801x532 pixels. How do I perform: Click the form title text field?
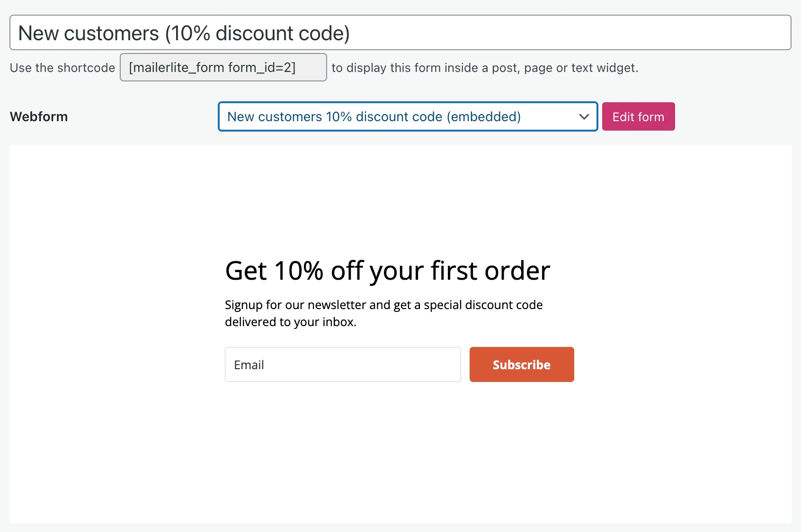click(x=521, y=33)
